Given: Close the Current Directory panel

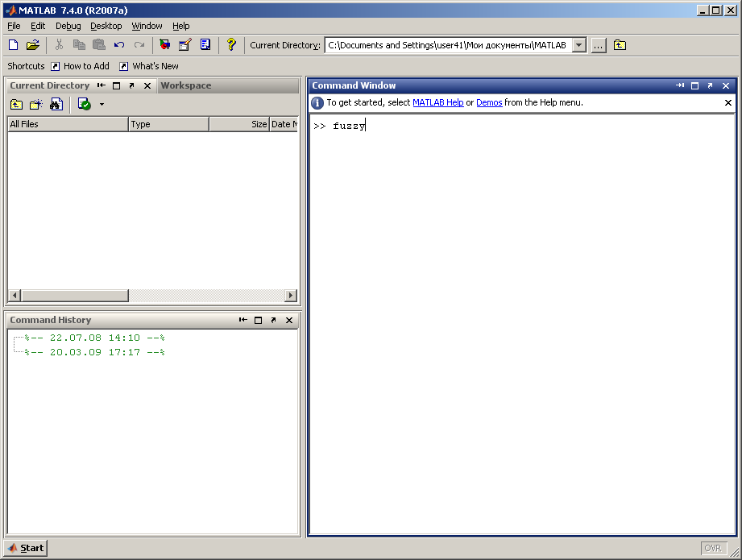Looking at the screenshot, I should click(x=147, y=85).
